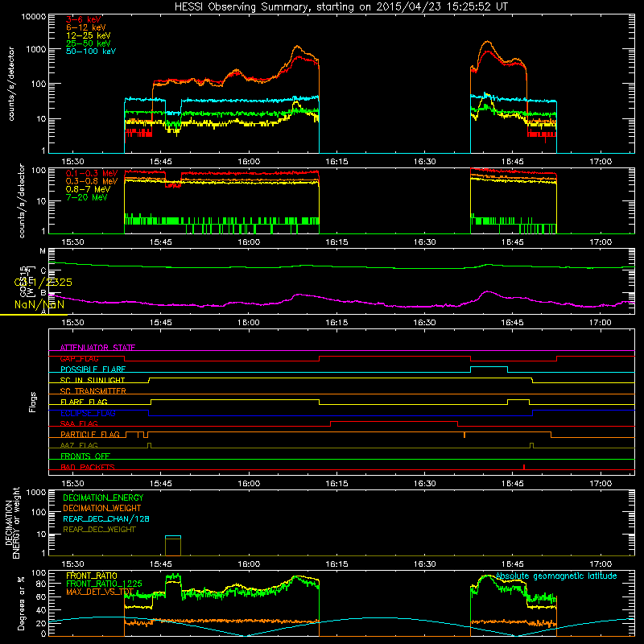Screen dimensions: 644x644
Task: Click the red spike on BAD_PACKETS line
Action: pos(524,467)
